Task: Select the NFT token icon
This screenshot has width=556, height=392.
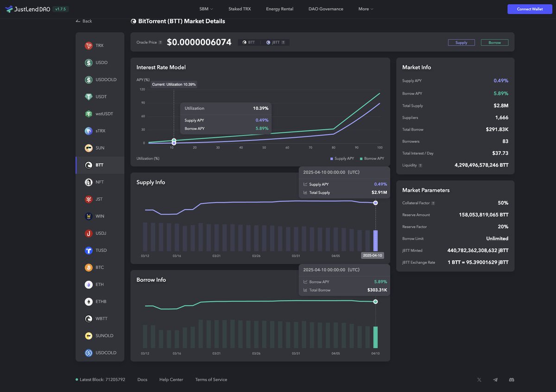Action: click(x=88, y=182)
